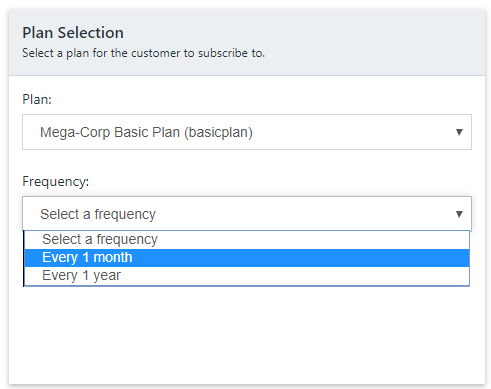Click the subscribe instruction subtitle text
Image resolution: width=491 pixels, height=389 pixels.
(143, 53)
